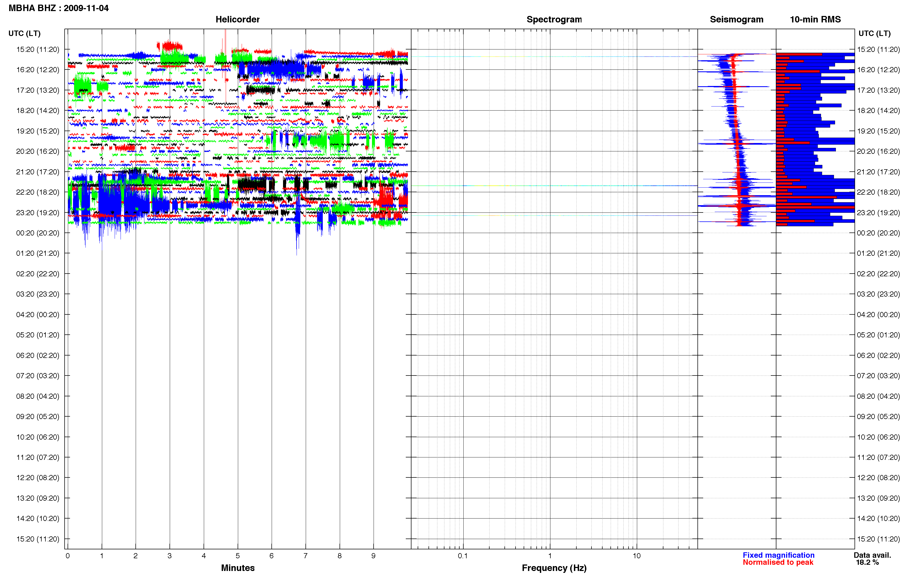Click the right 'UTC (LT)' axis label
This screenshot has width=924, height=578.
point(874,33)
